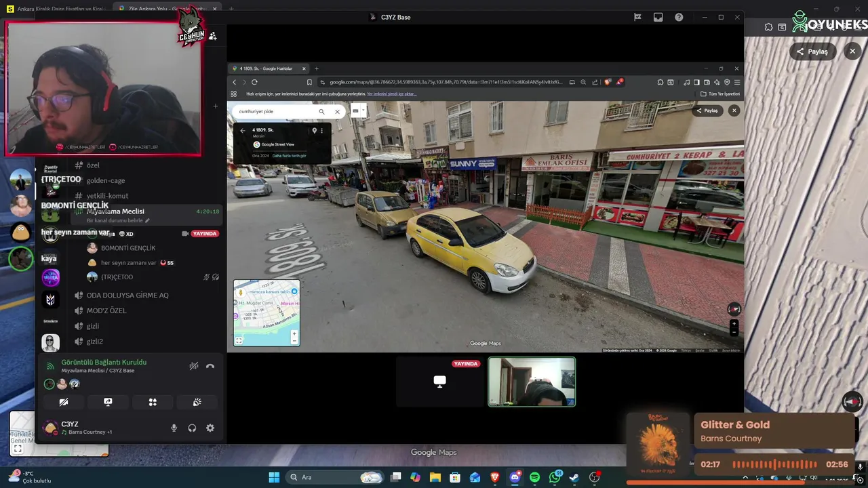Zoom out on streamed Street View
868x488 pixels.
(734, 332)
